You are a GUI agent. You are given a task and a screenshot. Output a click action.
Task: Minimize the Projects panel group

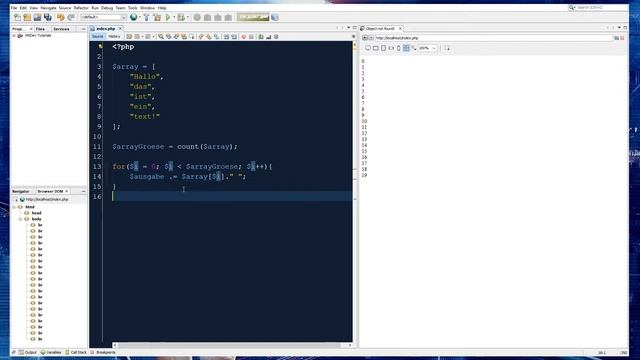pos(83,29)
